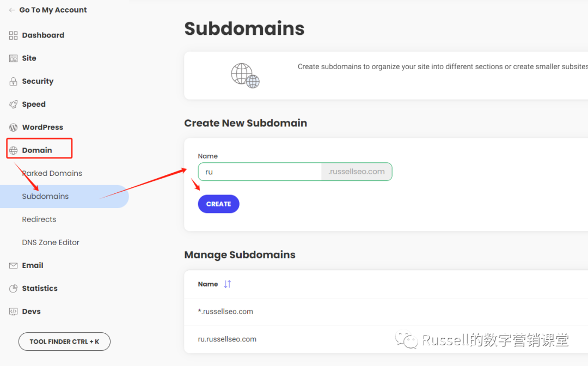Click the Devs code icon
The height and width of the screenshot is (366, 588).
(14, 312)
